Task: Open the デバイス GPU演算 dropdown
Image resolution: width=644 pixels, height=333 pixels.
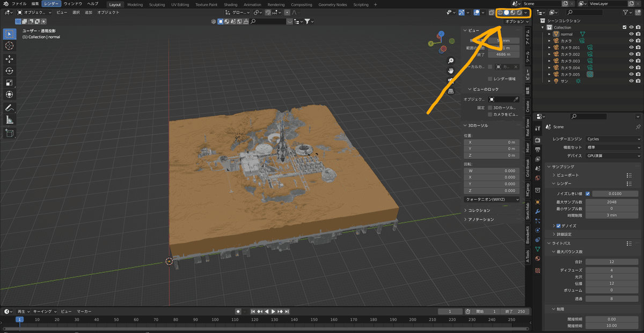Action: pyautogui.click(x=613, y=155)
